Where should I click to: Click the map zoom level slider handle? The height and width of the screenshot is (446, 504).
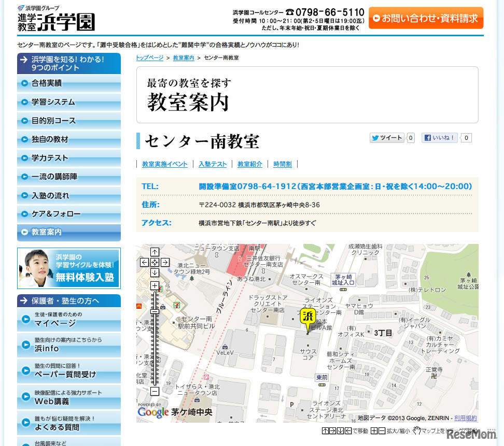[155, 311]
